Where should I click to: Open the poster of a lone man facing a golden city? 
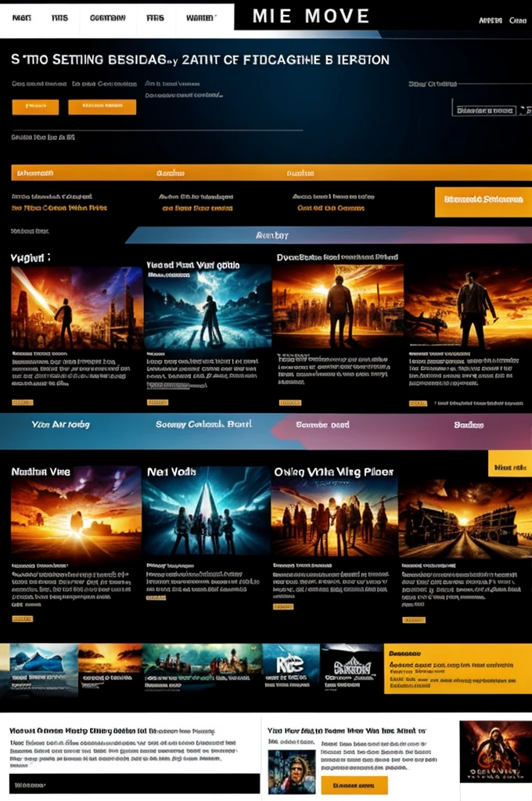(x=338, y=307)
